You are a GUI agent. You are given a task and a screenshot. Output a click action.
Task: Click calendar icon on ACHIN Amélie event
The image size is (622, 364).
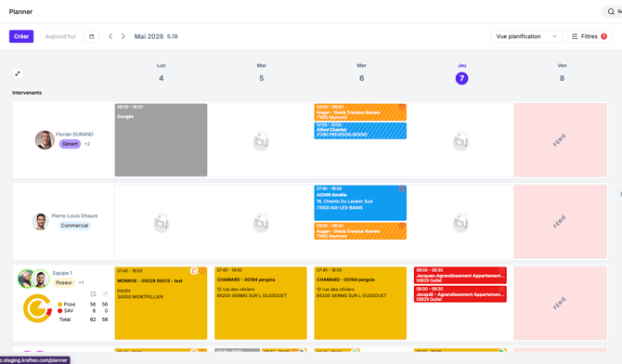(x=402, y=188)
